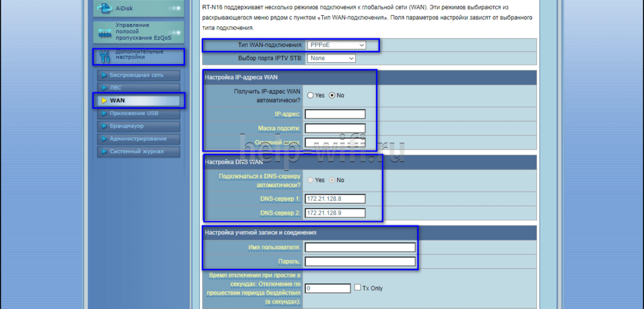Click the Маска подсети label link
644x309 pixels.
point(279,128)
